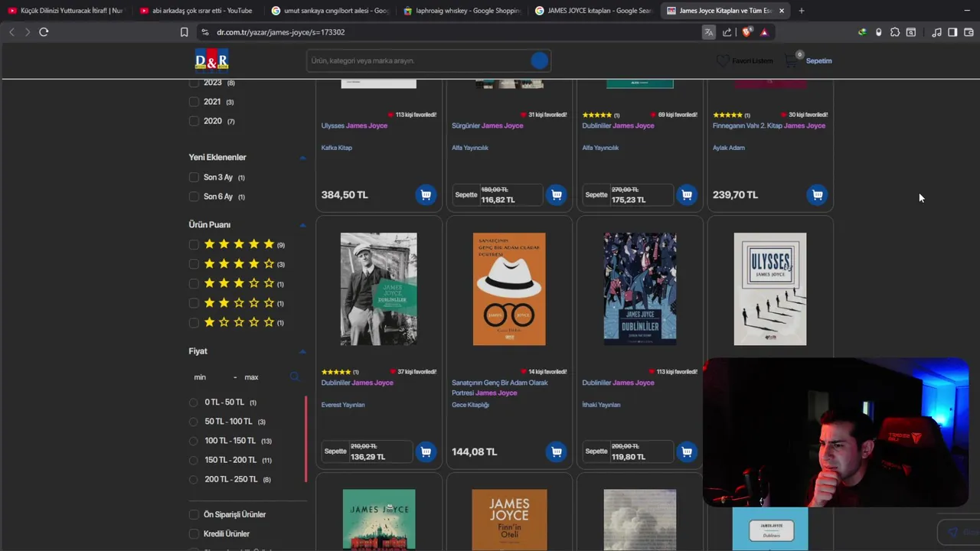Image resolution: width=980 pixels, height=551 pixels.
Task: Bookmark this page with bookmark icon
Action: coord(184,32)
